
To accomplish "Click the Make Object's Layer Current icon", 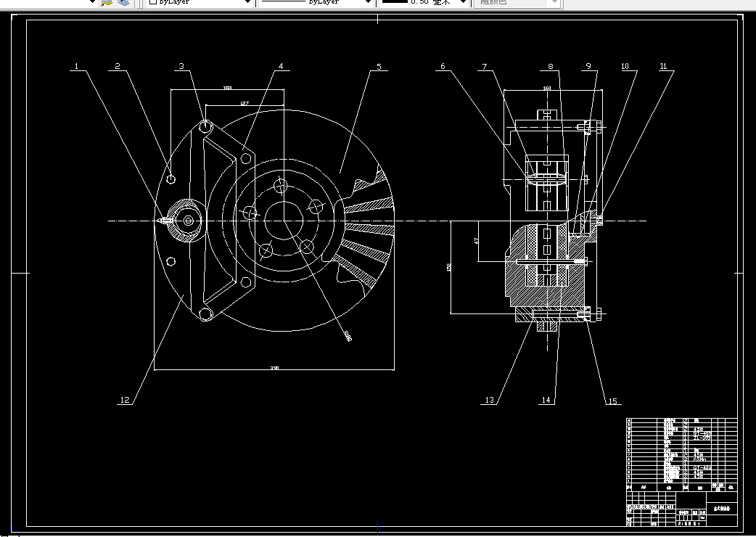I will [107, 2].
